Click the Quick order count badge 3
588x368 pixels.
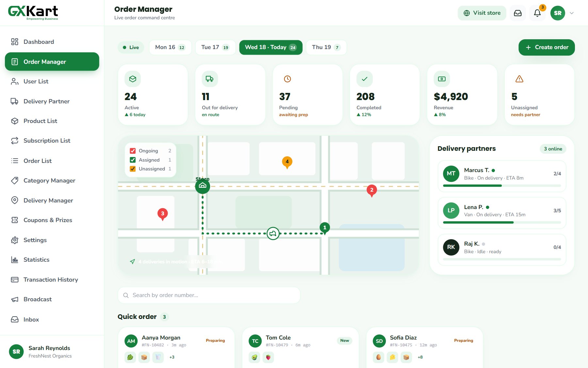(164, 317)
